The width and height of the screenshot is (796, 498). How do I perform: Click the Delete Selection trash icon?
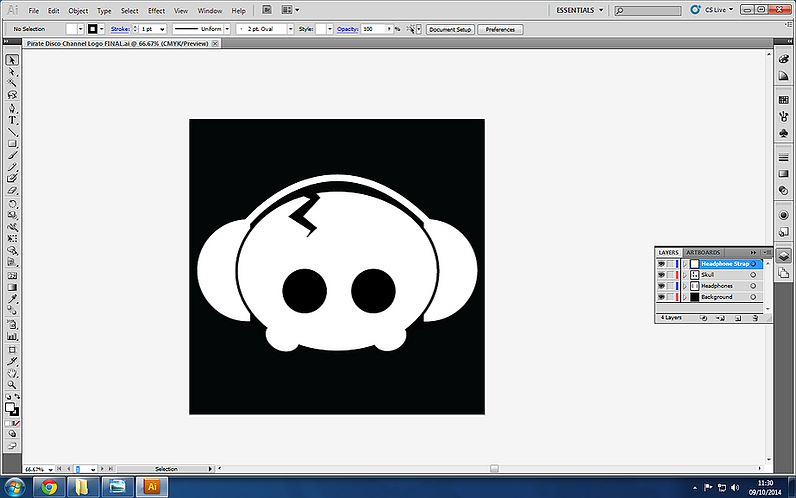coord(755,318)
